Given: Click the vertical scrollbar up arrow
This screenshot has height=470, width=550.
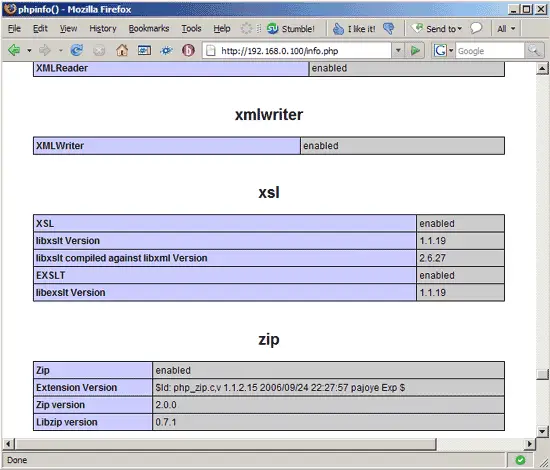Looking at the screenshot, I should point(542,68).
